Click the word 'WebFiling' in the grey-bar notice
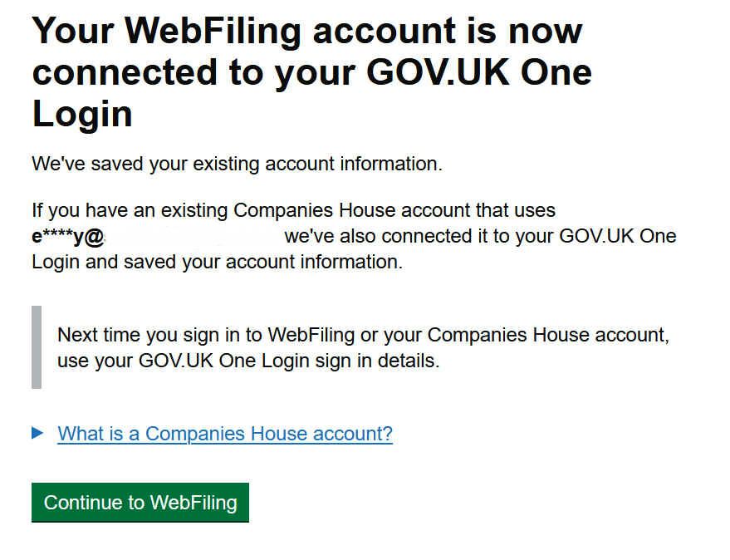Image resolution: width=730 pixels, height=560 pixels. point(311,336)
